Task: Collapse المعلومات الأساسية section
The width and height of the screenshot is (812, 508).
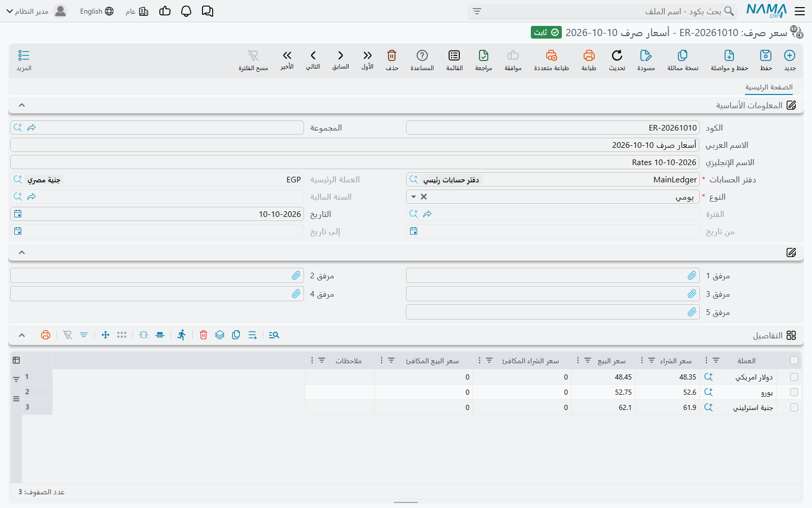Action: [22, 105]
